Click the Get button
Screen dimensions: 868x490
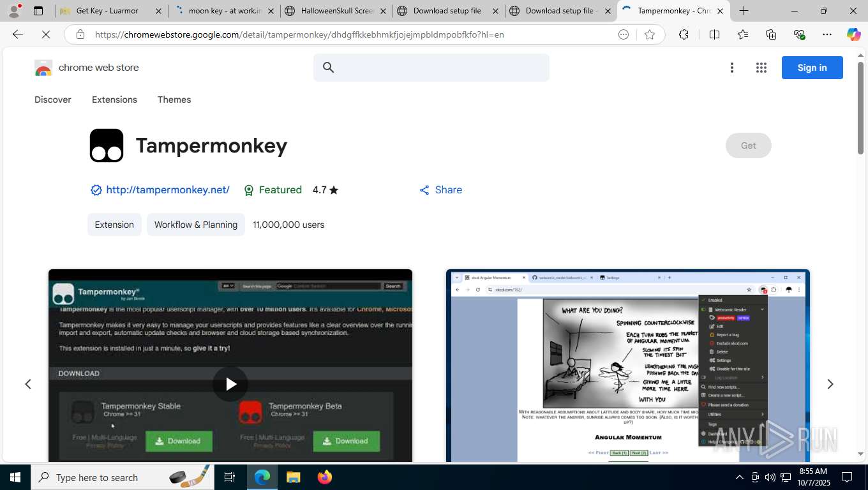click(748, 145)
